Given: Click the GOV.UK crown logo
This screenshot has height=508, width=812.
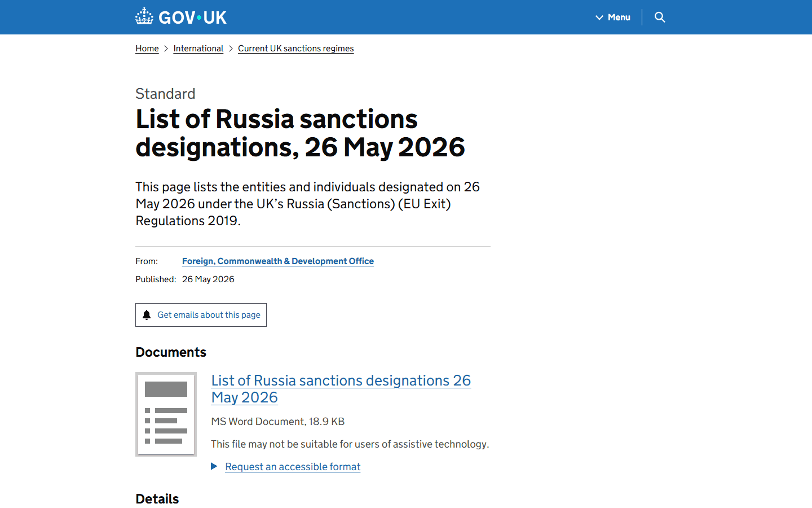Looking at the screenshot, I should pos(144,16).
